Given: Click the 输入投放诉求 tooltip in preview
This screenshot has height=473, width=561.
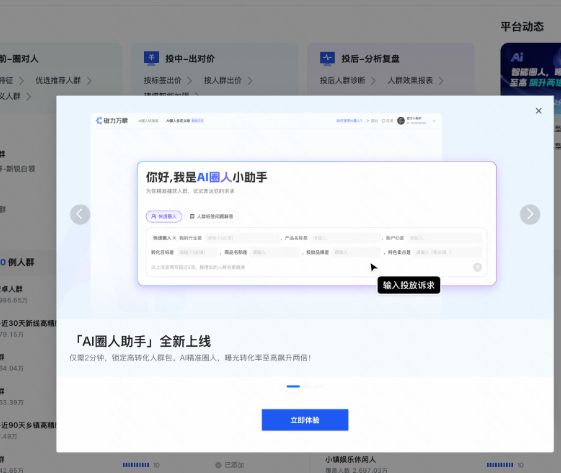Looking at the screenshot, I should click(409, 285).
